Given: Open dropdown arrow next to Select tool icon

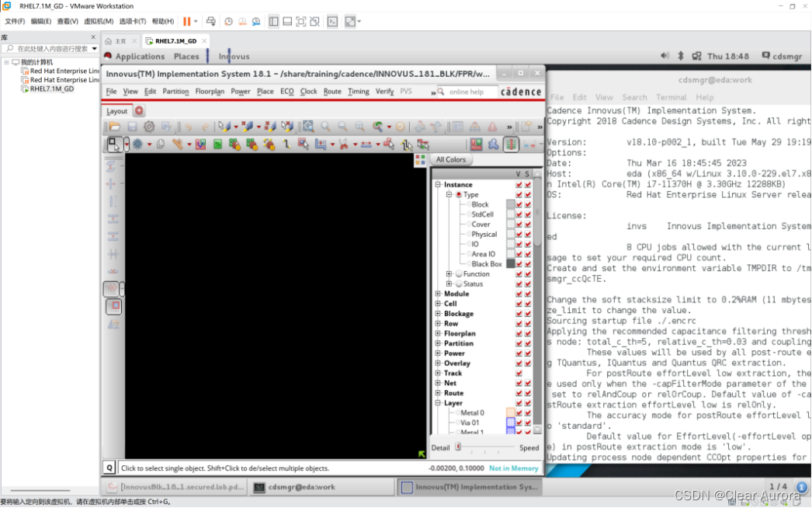Looking at the screenshot, I should click(127, 144).
